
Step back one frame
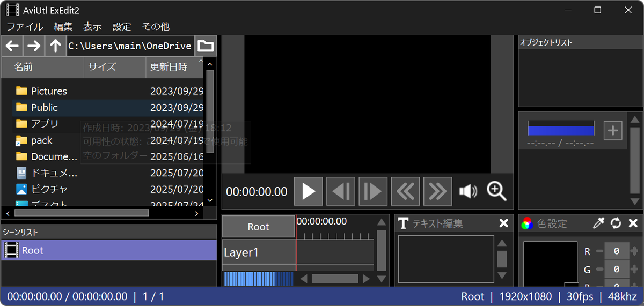click(341, 191)
